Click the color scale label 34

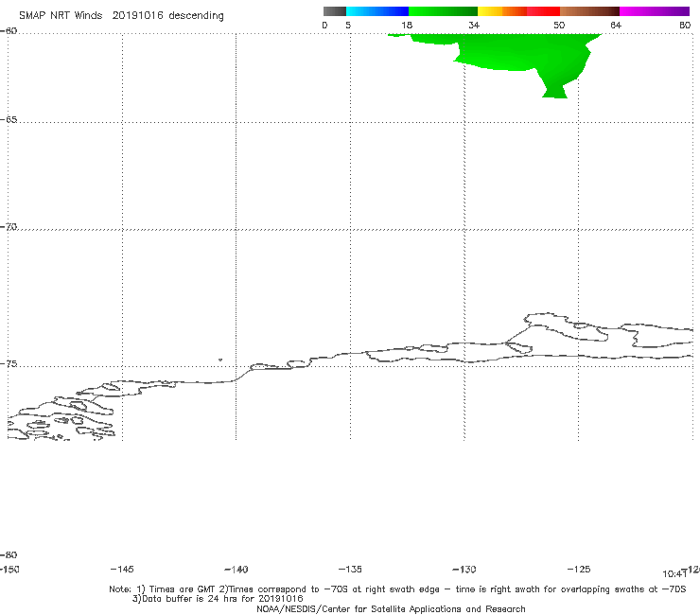point(474,25)
